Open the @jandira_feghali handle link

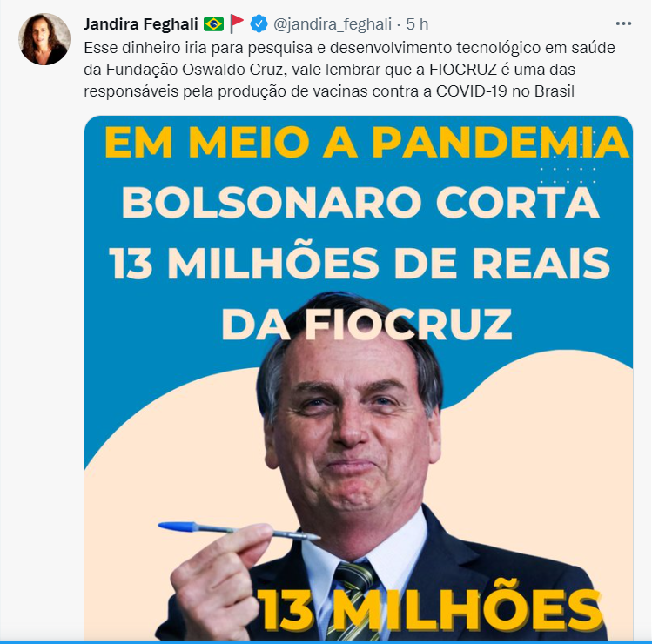[x=333, y=24]
